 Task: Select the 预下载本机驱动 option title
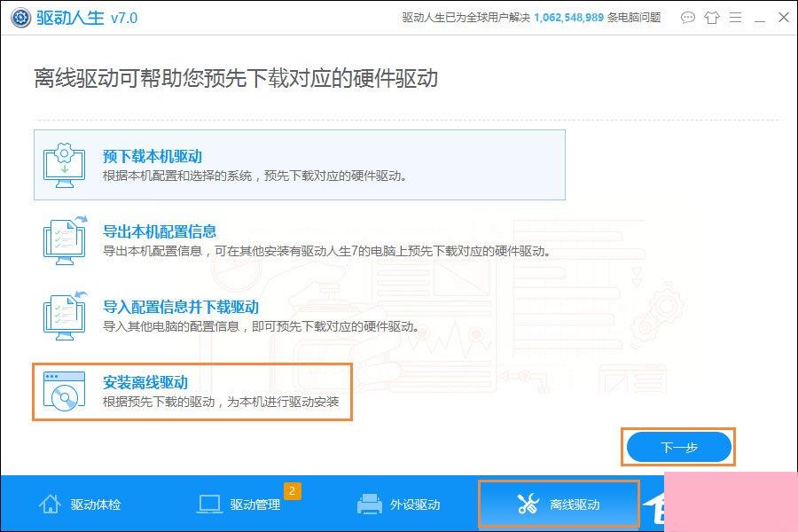153,156
